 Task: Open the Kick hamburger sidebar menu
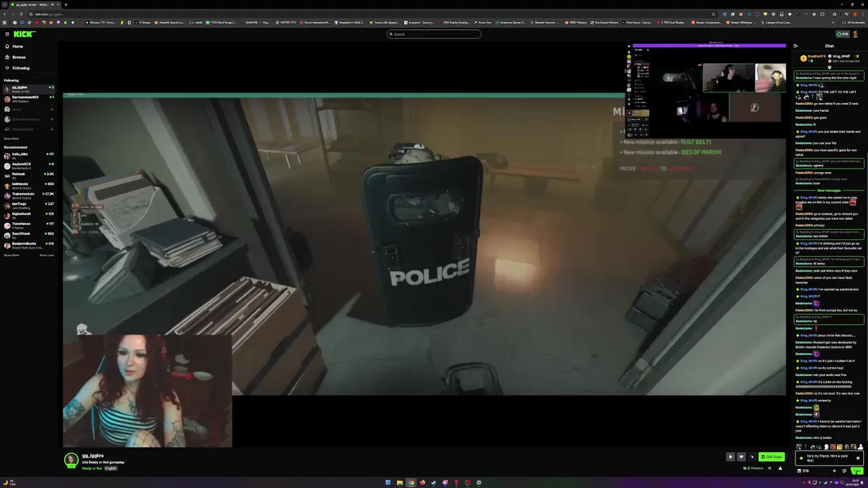(7, 34)
